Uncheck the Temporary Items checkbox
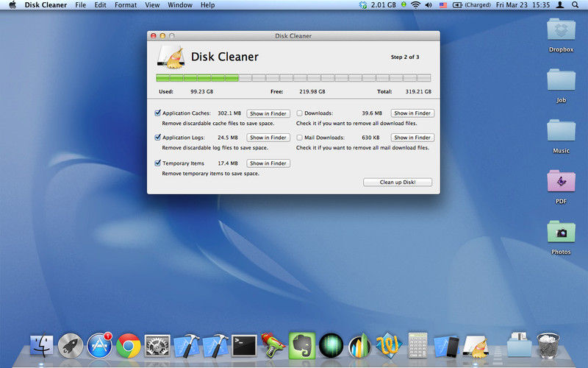The height and width of the screenshot is (368, 588). [x=157, y=163]
